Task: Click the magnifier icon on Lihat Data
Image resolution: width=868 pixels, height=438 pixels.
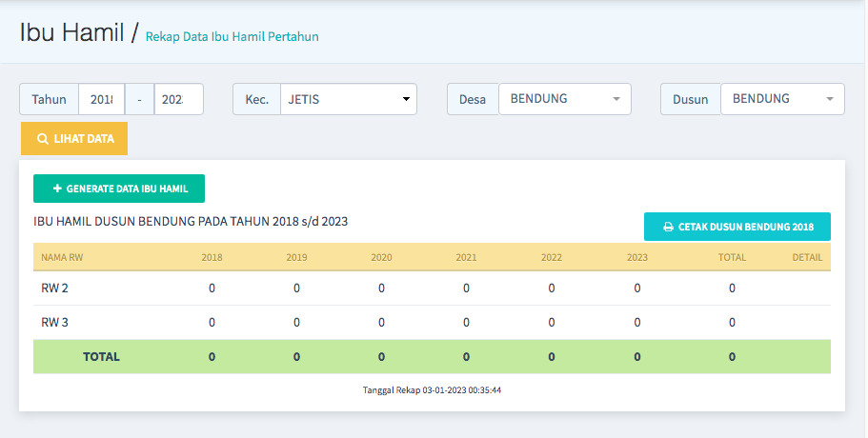Action: click(43, 139)
